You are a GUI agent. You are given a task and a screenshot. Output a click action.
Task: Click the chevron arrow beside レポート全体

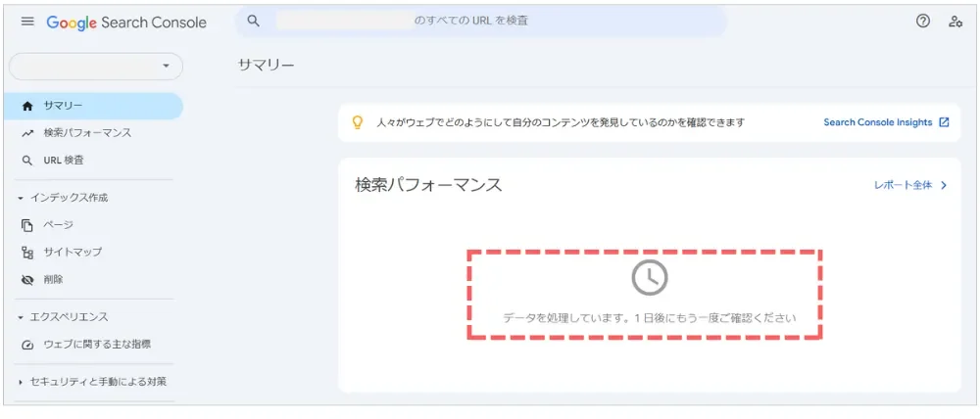tap(944, 185)
